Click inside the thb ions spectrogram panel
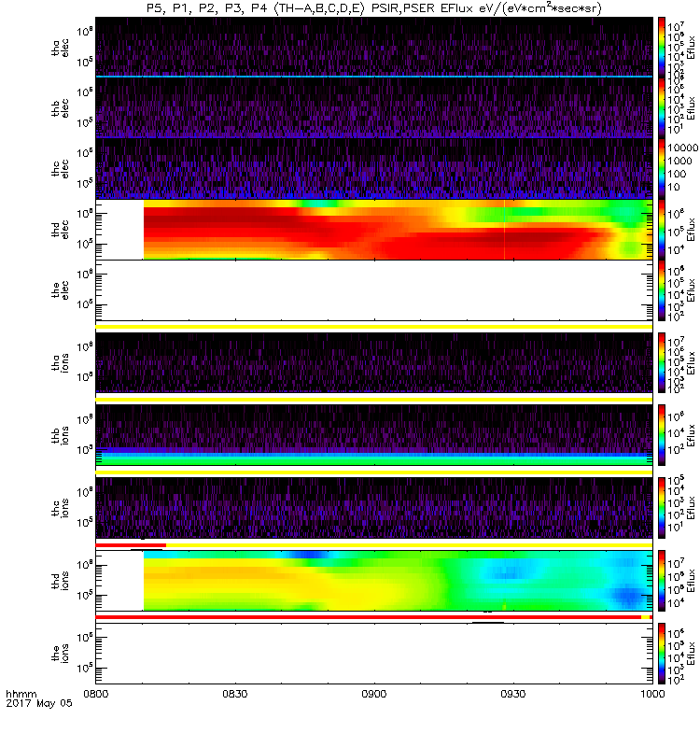Screen dimensions: 700x747 point(374,435)
